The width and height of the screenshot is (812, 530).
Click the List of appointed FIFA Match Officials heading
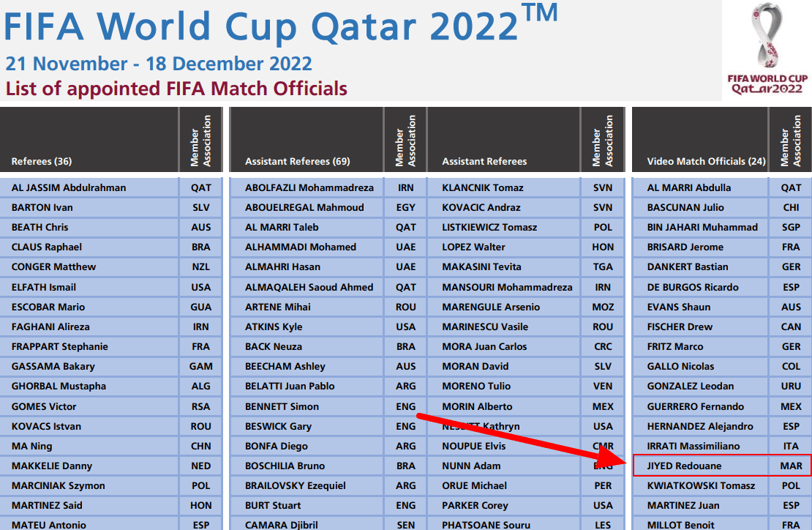pos(176,89)
